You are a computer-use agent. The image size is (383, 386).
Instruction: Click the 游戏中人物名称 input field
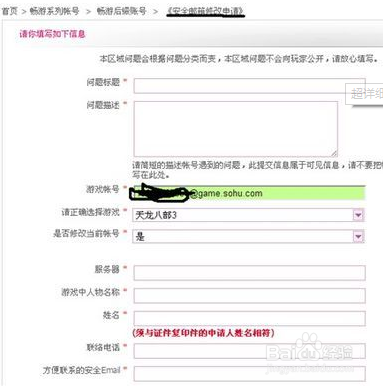tap(249, 295)
